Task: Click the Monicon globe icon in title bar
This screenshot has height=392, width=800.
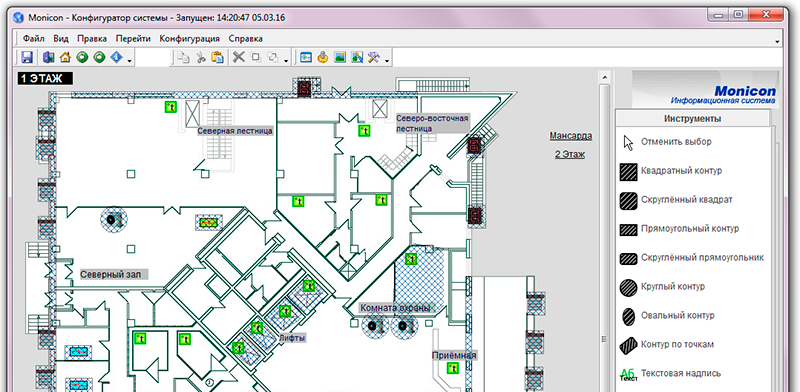Action: click(19, 17)
